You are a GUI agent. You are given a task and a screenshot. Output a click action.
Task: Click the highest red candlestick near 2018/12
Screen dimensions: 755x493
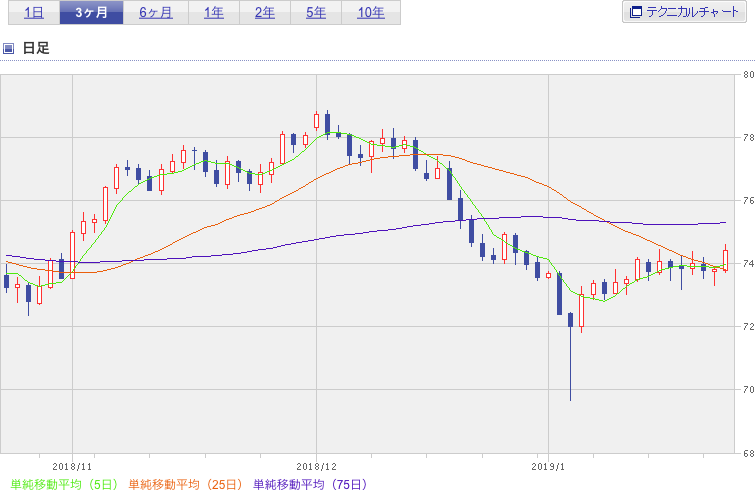[316, 121]
